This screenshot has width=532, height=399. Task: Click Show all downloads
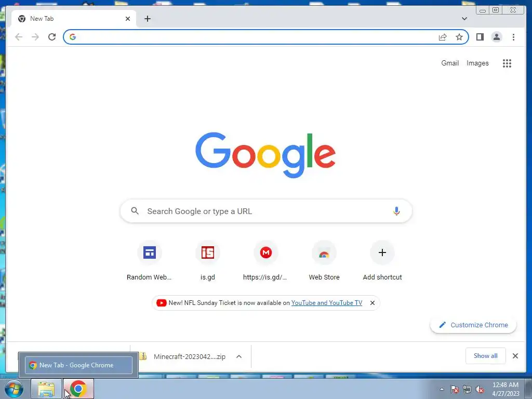pos(486,355)
